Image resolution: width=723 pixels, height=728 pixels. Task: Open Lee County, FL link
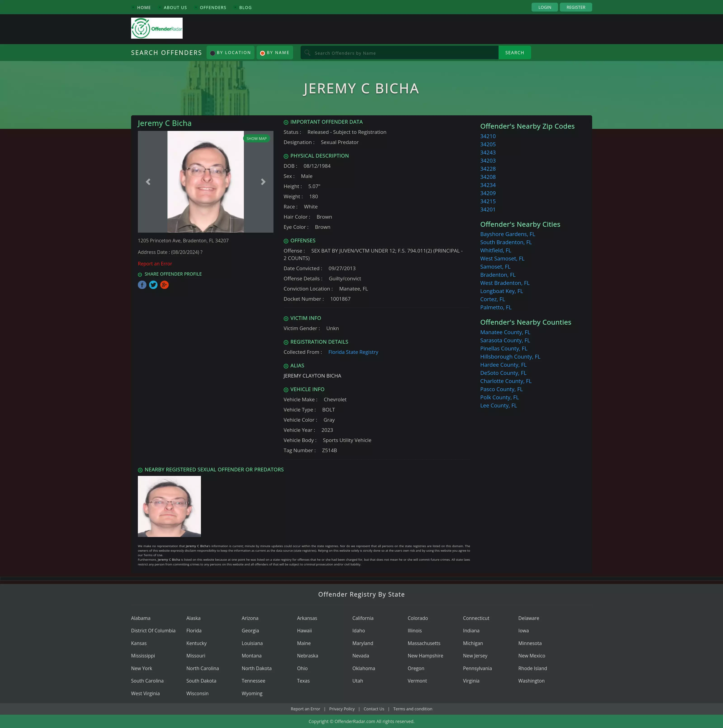498,405
